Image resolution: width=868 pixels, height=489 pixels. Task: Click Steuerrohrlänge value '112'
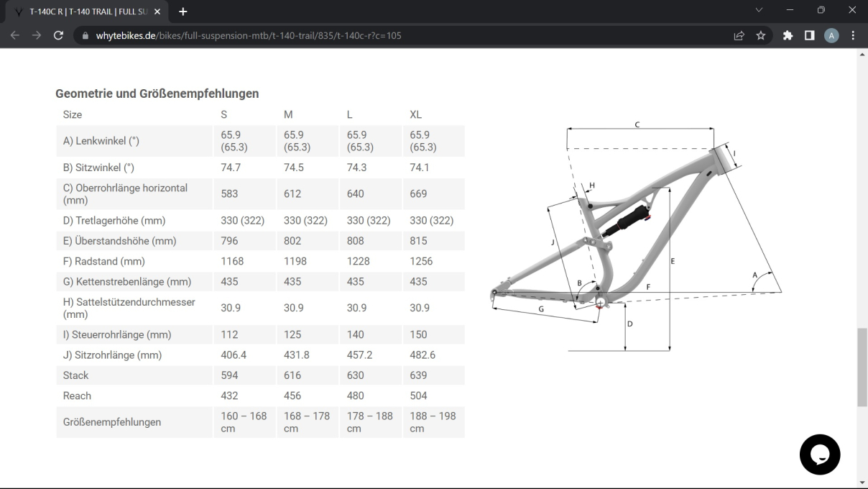tap(228, 334)
